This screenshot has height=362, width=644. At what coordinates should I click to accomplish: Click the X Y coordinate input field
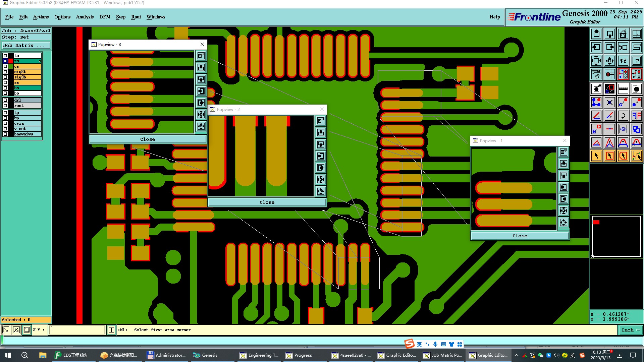[x=77, y=330]
